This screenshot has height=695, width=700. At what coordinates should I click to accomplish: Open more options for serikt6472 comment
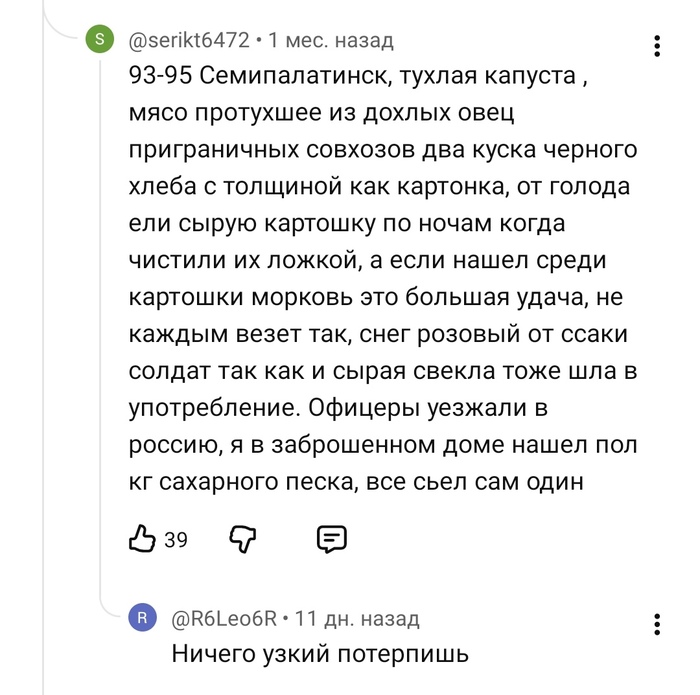(656, 46)
